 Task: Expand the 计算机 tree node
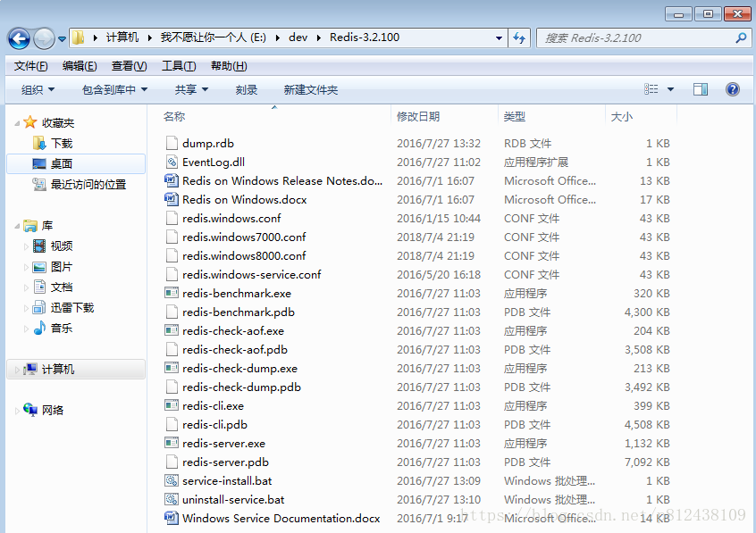pyautogui.click(x=17, y=371)
